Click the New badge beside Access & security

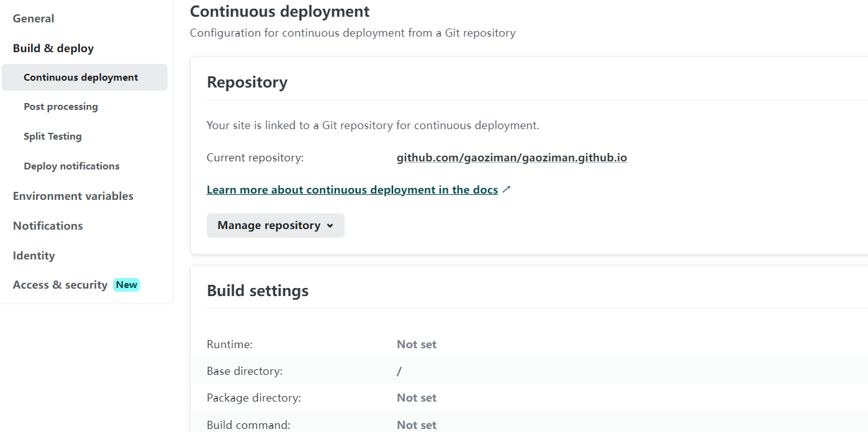(127, 285)
